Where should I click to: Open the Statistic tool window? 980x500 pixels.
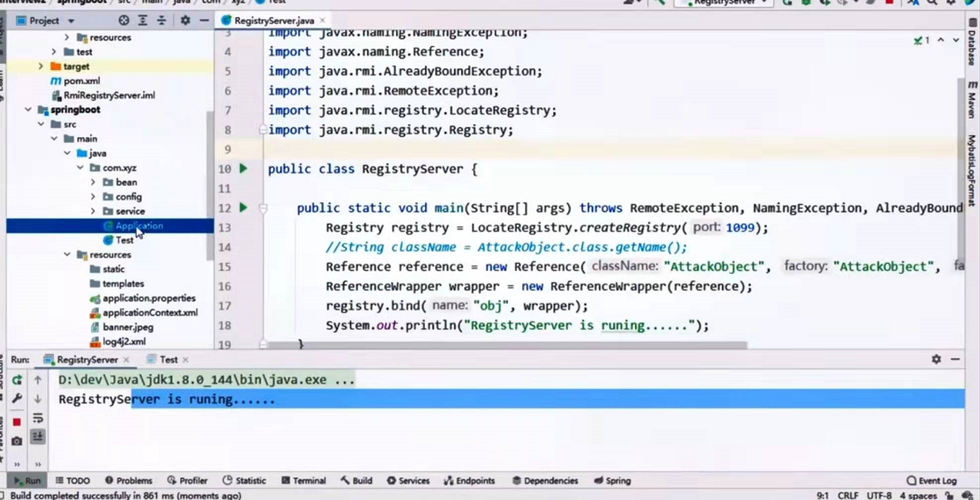[244, 480]
